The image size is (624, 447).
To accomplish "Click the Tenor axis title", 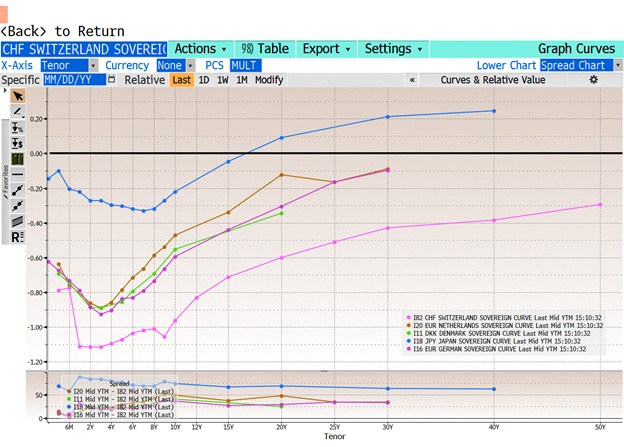I will click(x=334, y=436).
